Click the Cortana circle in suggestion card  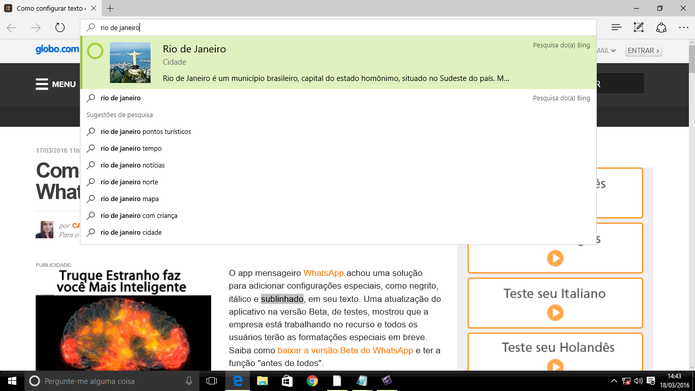pos(95,51)
